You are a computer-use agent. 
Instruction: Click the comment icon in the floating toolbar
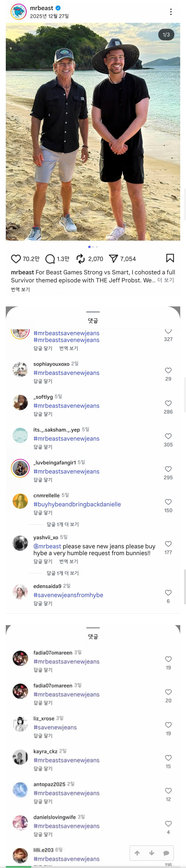(x=166, y=853)
